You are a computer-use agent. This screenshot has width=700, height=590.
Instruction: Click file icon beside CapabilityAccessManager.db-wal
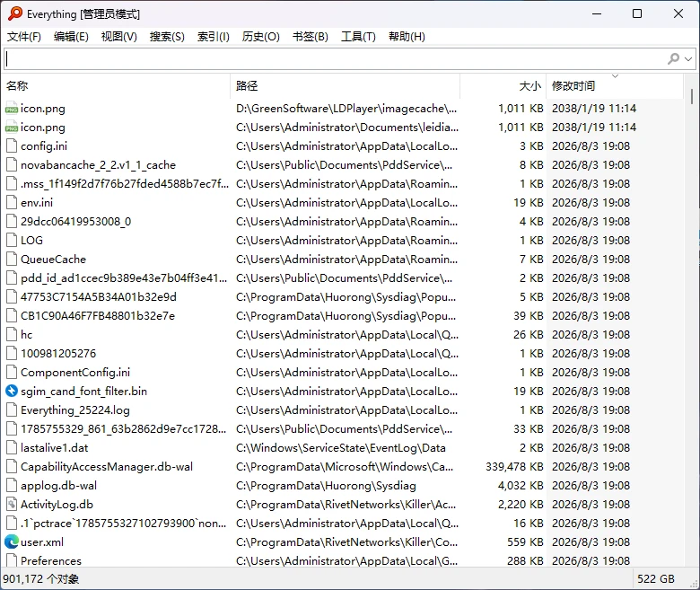(x=12, y=467)
